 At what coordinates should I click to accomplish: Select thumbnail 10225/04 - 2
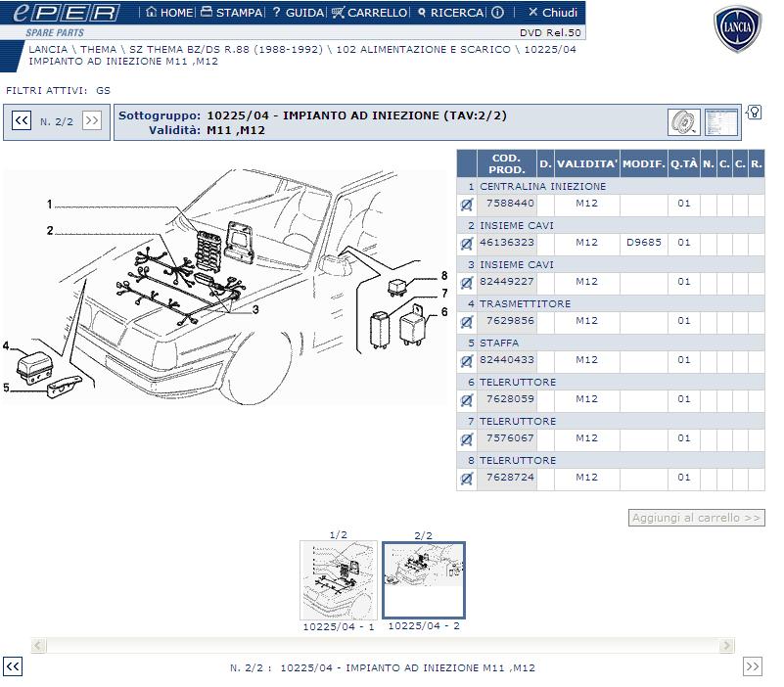tap(424, 580)
